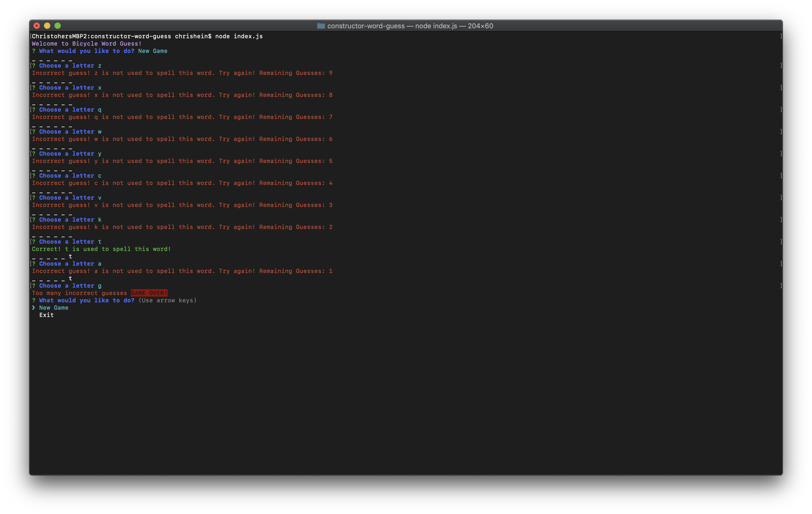Screen dimensions: 812x514
Task: Click the red close window button
Action: tap(37, 26)
